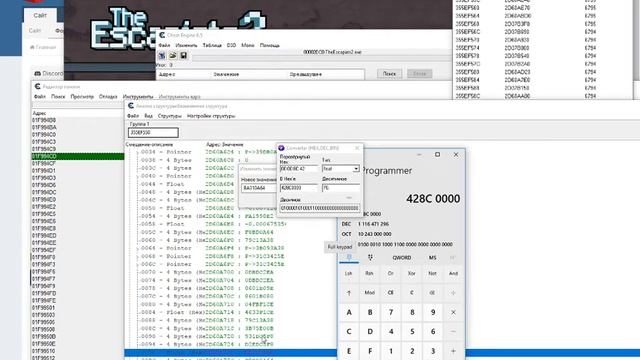The height and width of the screenshot is (360, 640).
Task: Click the calculator backspace key
Action: [x=432, y=293]
